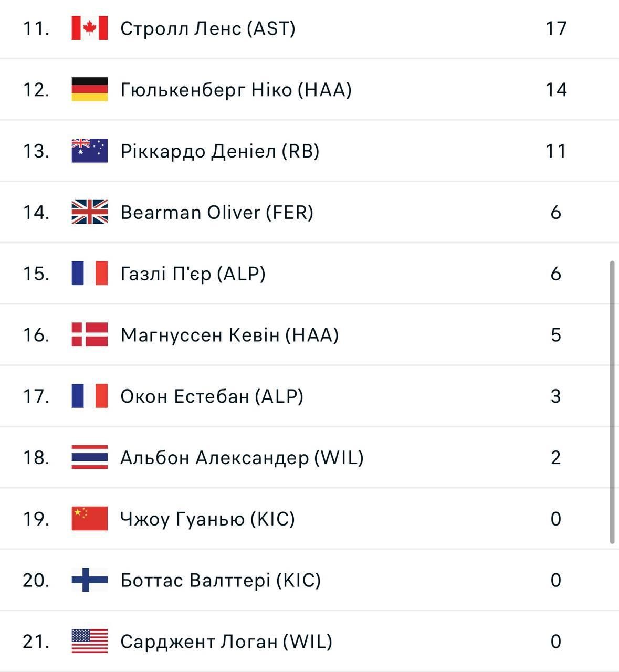Click the German flag next to Гюлькенберг

pos(90,89)
